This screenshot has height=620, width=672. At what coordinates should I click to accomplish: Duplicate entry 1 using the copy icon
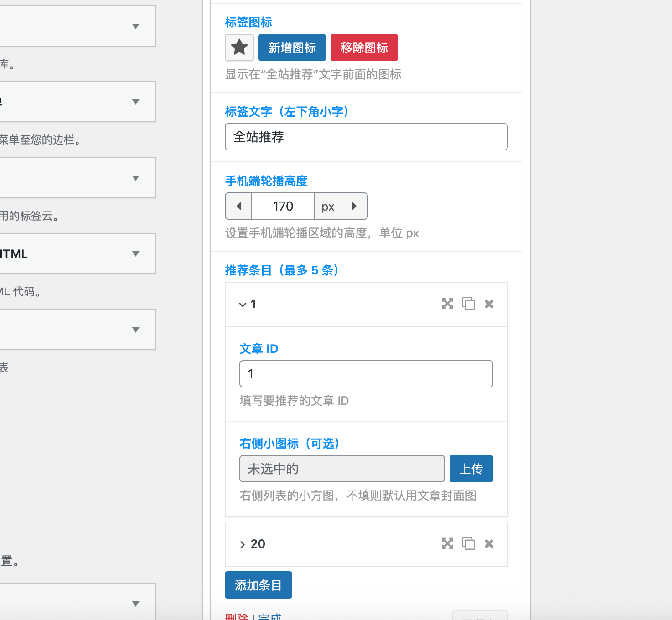[469, 304]
